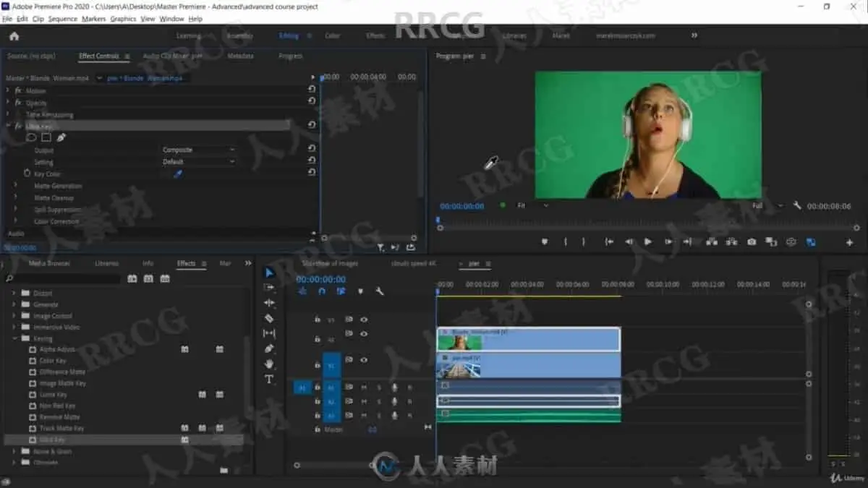
Task: Toggle V3 track output eye
Action: [364, 319]
